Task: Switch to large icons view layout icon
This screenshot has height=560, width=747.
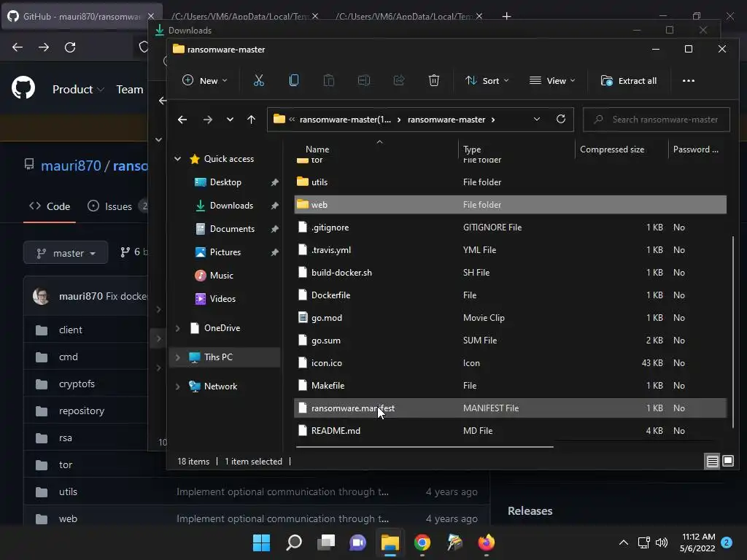Action: coord(728,461)
